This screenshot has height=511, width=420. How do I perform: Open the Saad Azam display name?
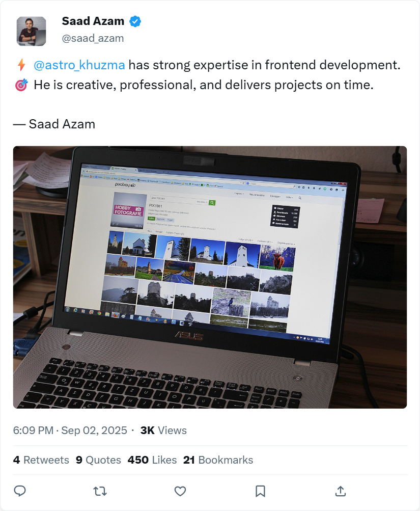[x=93, y=21]
